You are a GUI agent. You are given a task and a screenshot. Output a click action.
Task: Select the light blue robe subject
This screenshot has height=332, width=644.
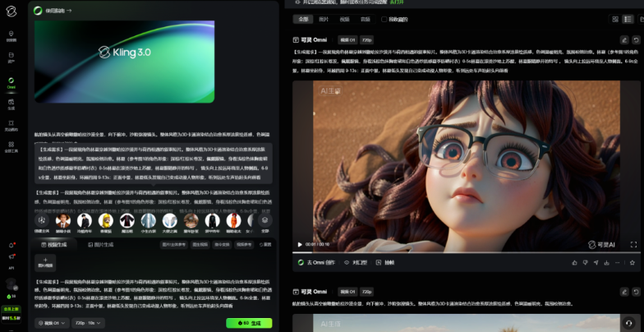(x=148, y=220)
